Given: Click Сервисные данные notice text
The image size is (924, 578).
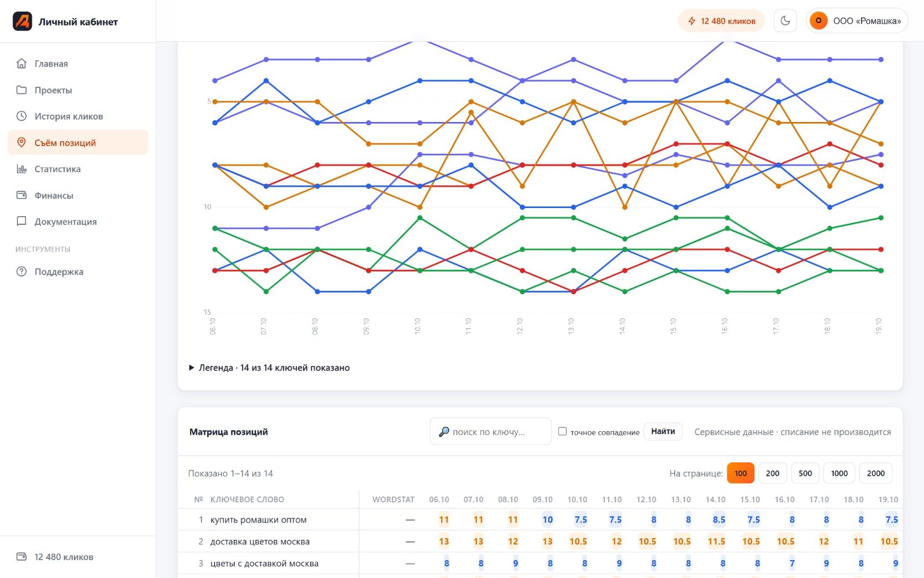Looking at the screenshot, I should click(792, 432).
